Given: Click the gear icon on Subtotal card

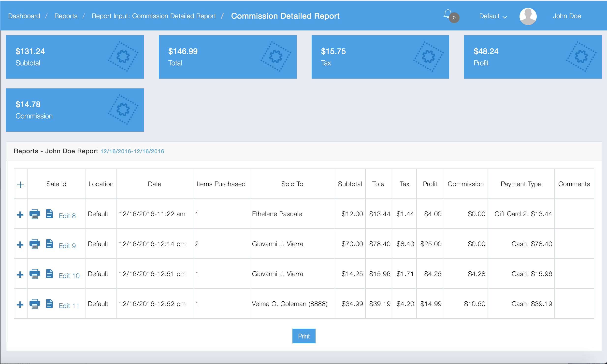Looking at the screenshot, I should 123,57.
